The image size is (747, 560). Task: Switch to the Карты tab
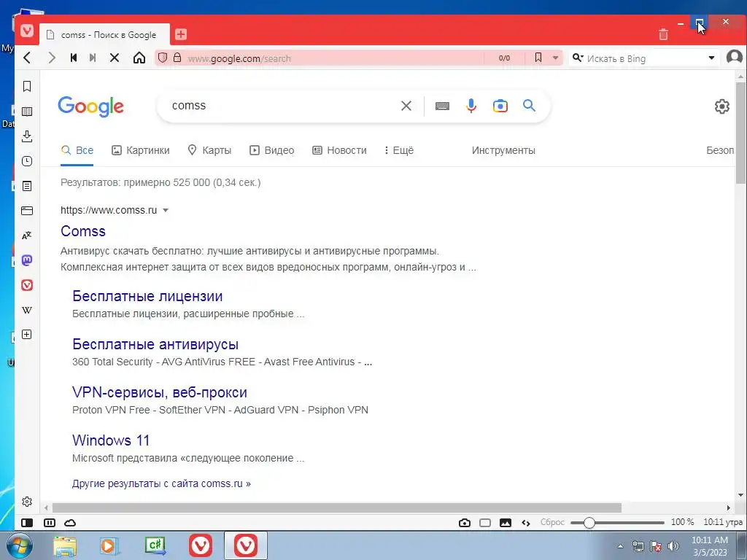click(209, 150)
